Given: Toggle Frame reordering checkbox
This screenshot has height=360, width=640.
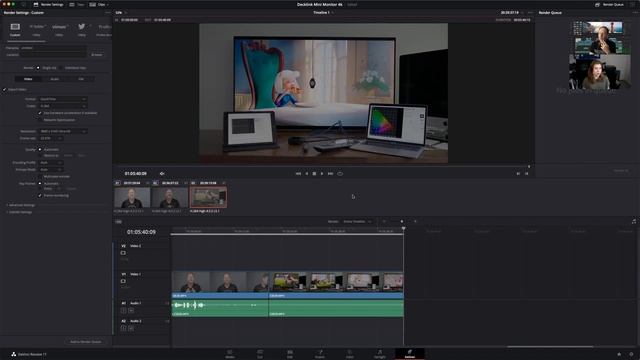Looking at the screenshot, I should (40, 196).
